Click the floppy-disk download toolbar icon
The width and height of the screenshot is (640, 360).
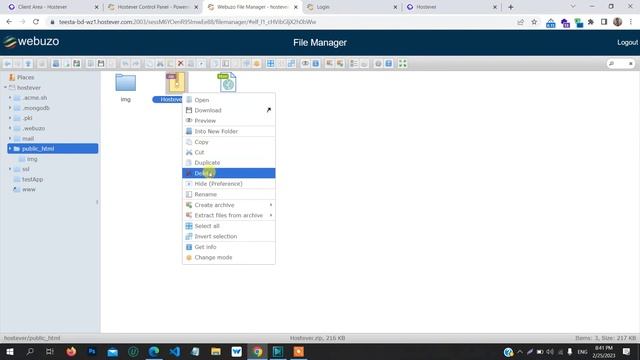point(101,64)
